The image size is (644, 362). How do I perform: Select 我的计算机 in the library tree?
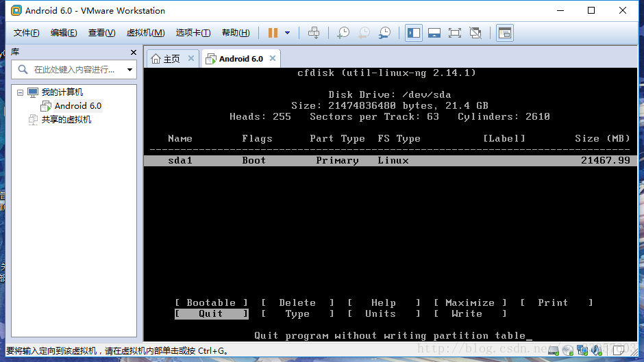(x=62, y=92)
